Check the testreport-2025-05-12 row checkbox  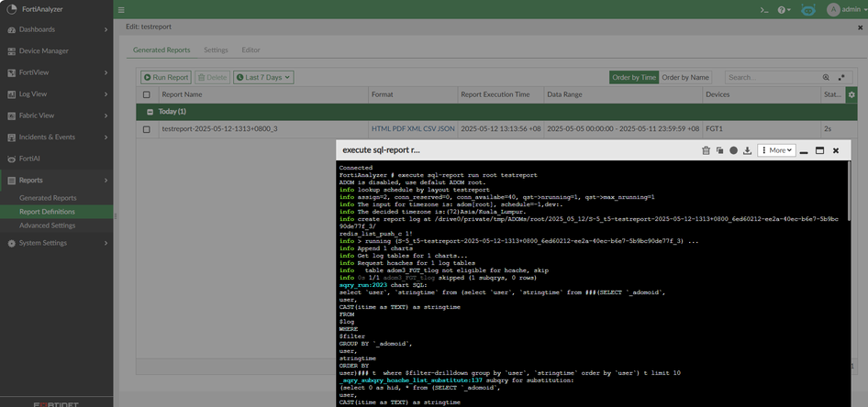click(146, 129)
